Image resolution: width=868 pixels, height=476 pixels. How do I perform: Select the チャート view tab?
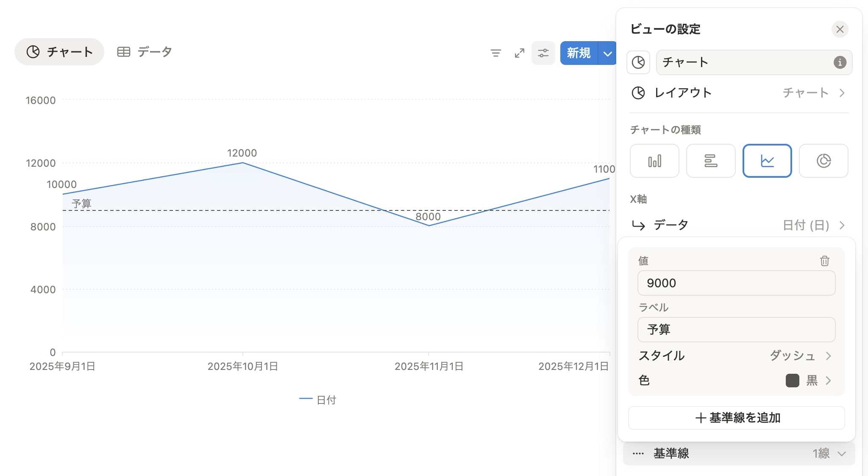59,52
